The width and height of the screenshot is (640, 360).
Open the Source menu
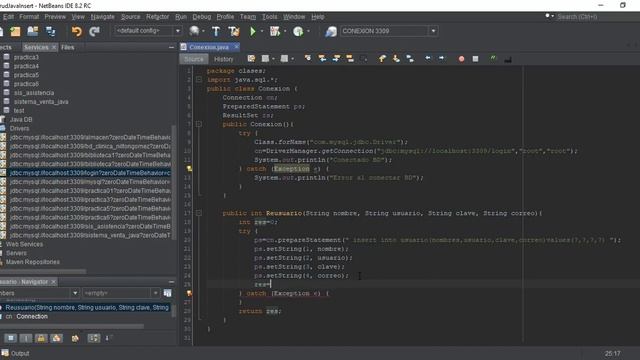pyautogui.click(x=130, y=17)
